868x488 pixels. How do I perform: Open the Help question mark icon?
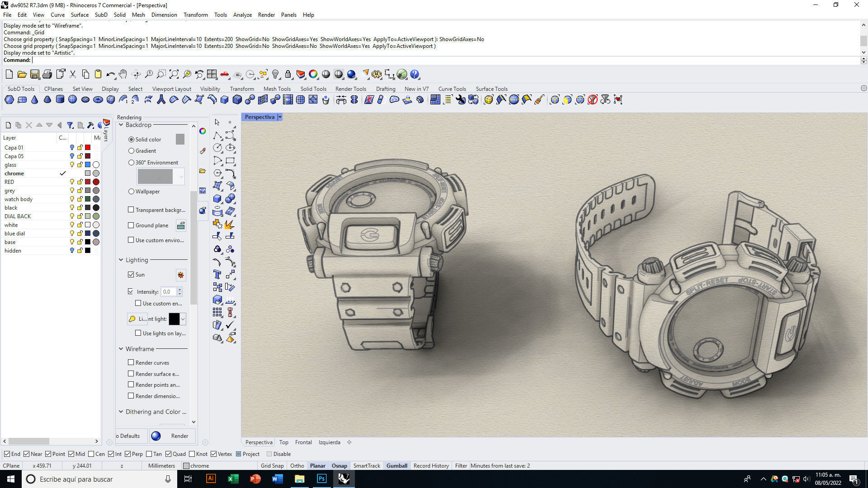(x=415, y=75)
